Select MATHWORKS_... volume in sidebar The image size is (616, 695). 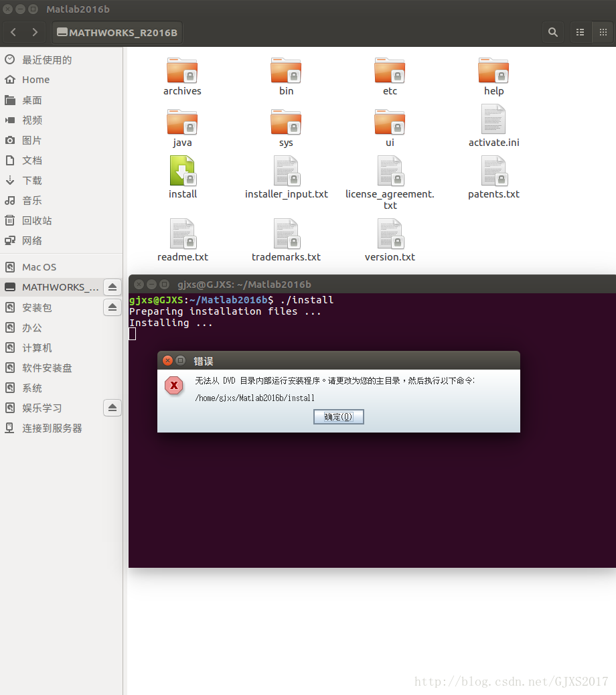[52, 287]
